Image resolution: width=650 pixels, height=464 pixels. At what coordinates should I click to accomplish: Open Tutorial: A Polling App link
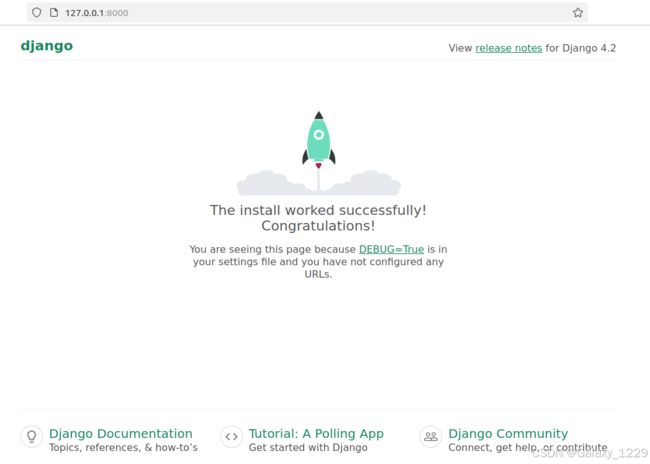316,433
